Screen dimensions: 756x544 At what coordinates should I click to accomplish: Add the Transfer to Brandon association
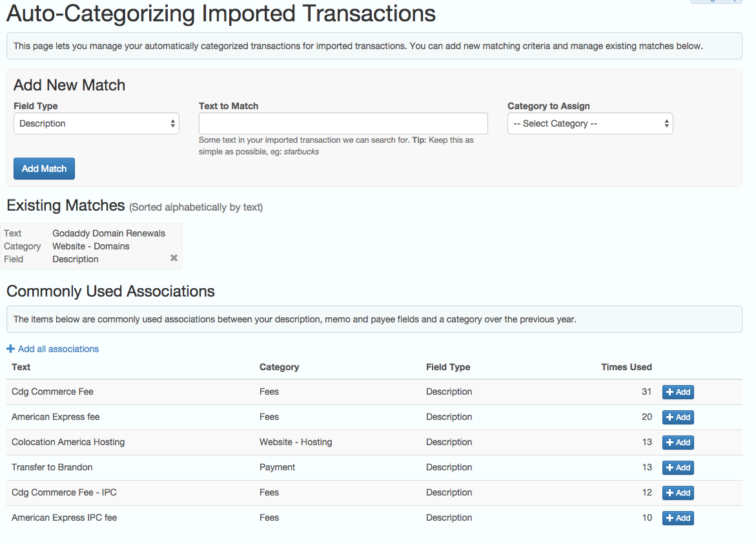click(x=678, y=468)
